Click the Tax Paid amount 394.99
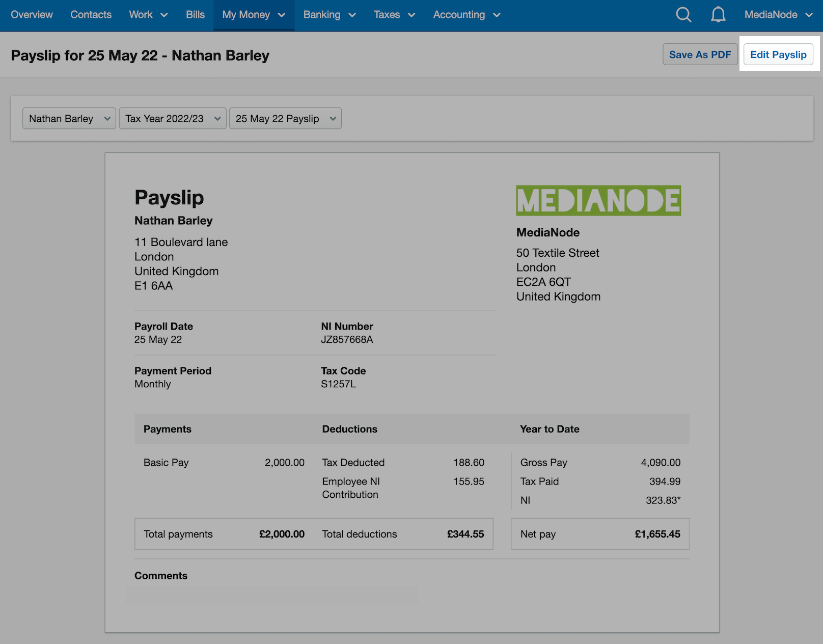 click(x=665, y=481)
